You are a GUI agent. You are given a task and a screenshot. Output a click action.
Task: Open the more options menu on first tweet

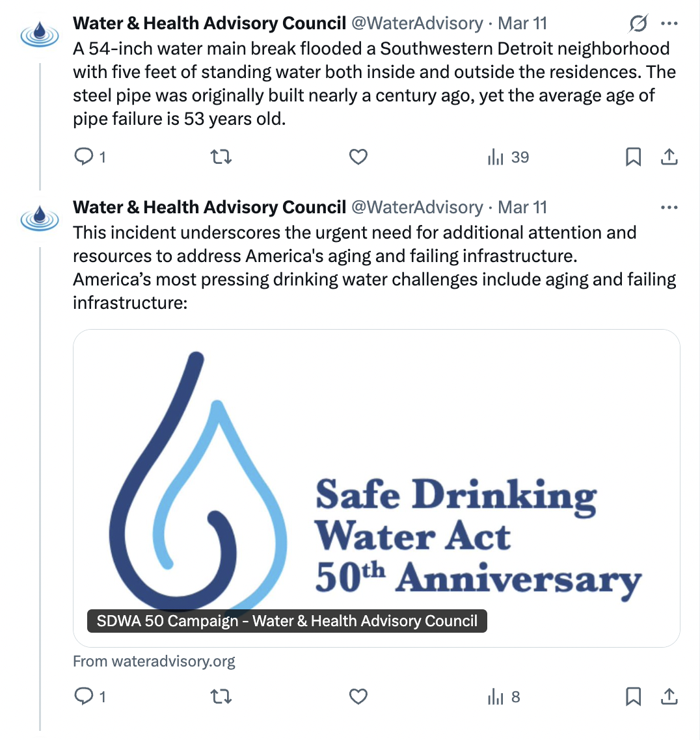pyautogui.click(x=669, y=23)
